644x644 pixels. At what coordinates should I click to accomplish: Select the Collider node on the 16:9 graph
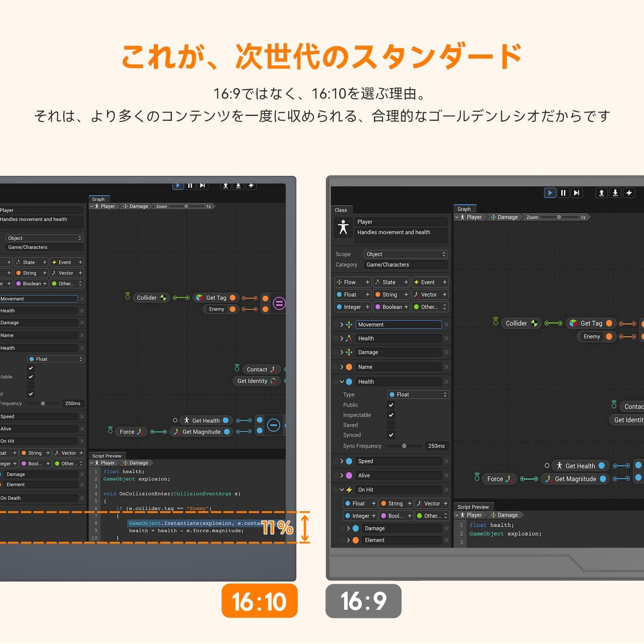[x=521, y=323]
